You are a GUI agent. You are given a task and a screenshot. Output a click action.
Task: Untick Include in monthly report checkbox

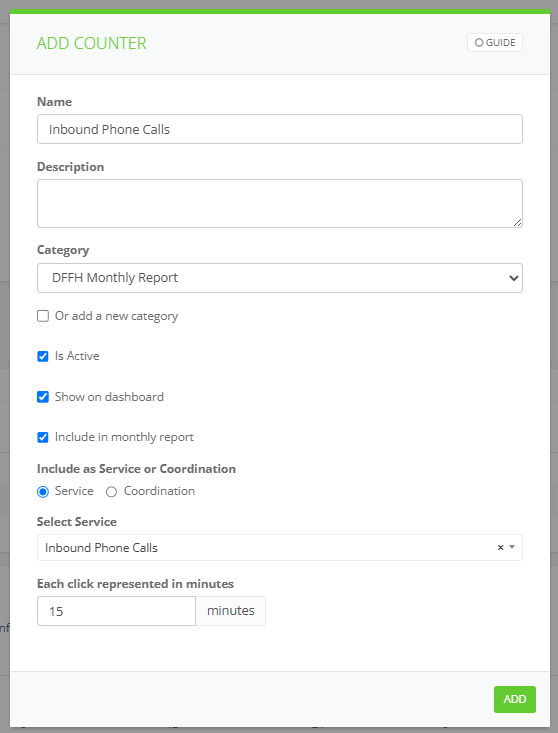pos(43,437)
